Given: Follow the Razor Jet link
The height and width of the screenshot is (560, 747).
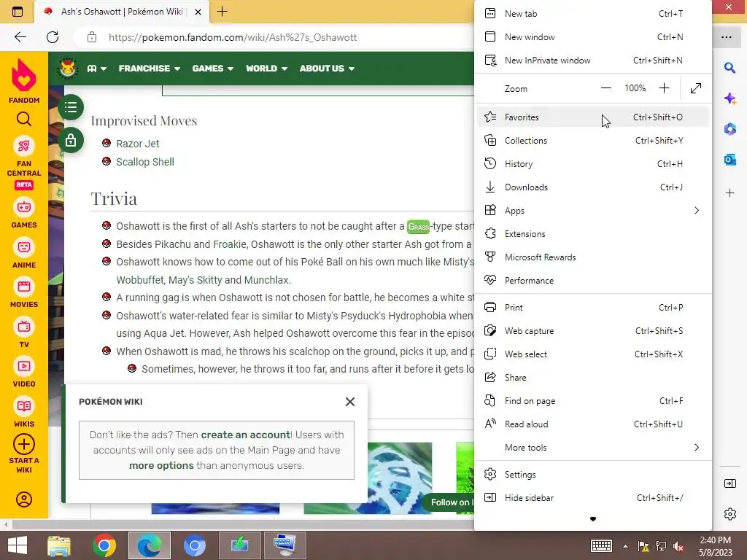Looking at the screenshot, I should (138, 144).
